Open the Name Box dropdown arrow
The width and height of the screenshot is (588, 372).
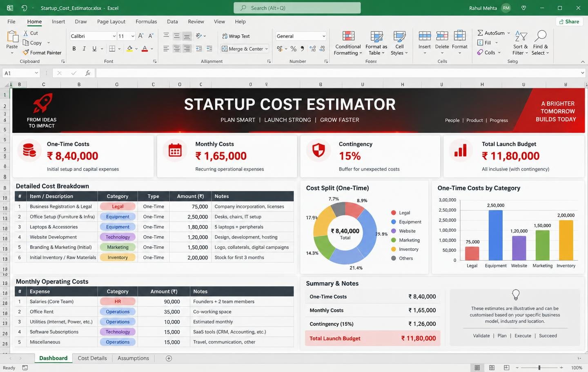[x=36, y=73]
